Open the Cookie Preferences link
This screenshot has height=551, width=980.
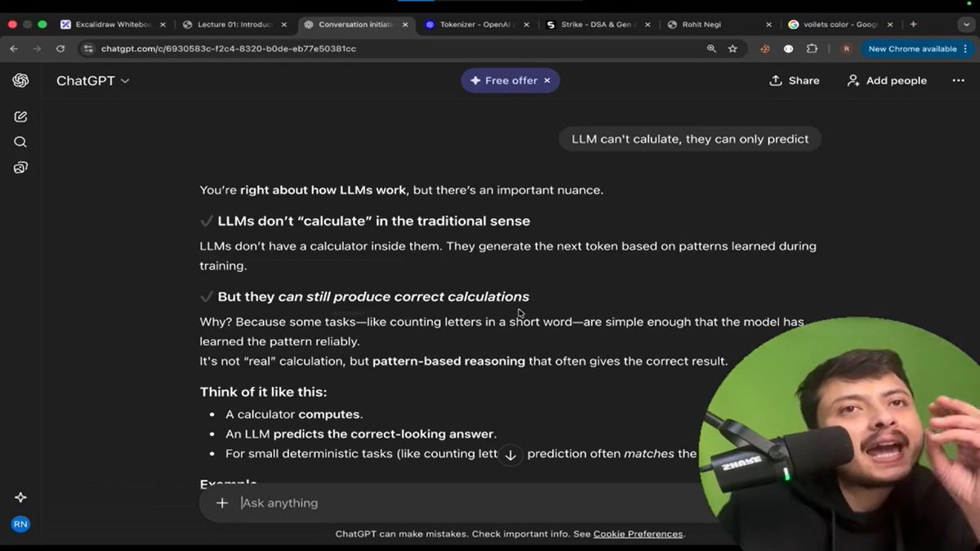point(638,534)
